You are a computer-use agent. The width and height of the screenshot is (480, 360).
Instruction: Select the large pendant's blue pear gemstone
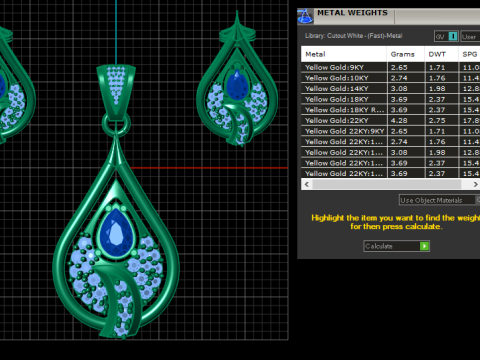116,233
